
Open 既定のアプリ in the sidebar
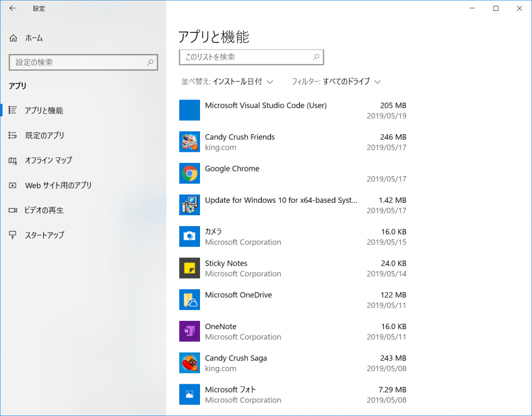pos(45,135)
